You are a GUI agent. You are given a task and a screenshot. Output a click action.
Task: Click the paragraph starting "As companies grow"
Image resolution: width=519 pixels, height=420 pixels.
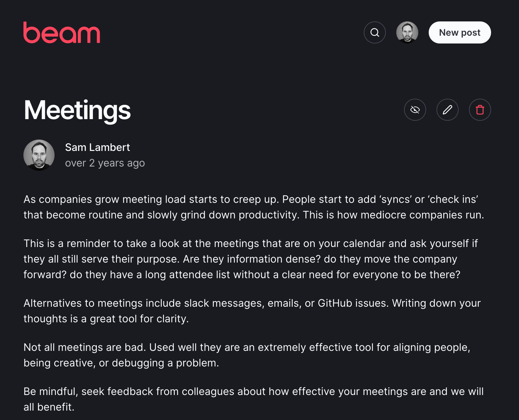pyautogui.click(x=253, y=207)
